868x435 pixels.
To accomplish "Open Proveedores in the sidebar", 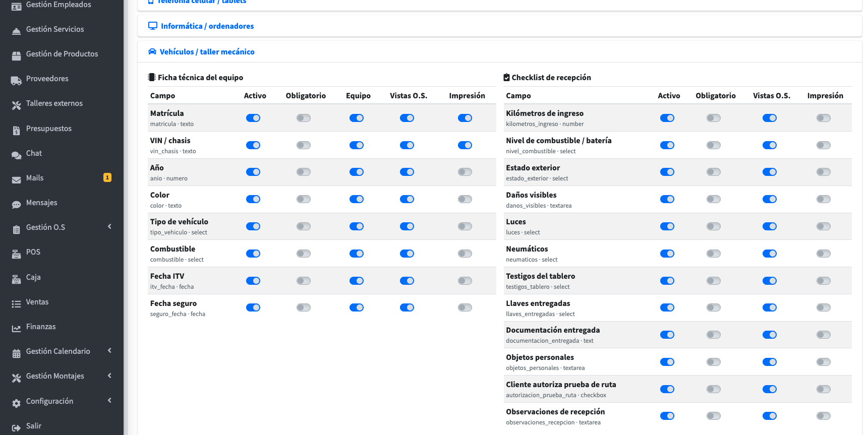I will click(x=47, y=79).
